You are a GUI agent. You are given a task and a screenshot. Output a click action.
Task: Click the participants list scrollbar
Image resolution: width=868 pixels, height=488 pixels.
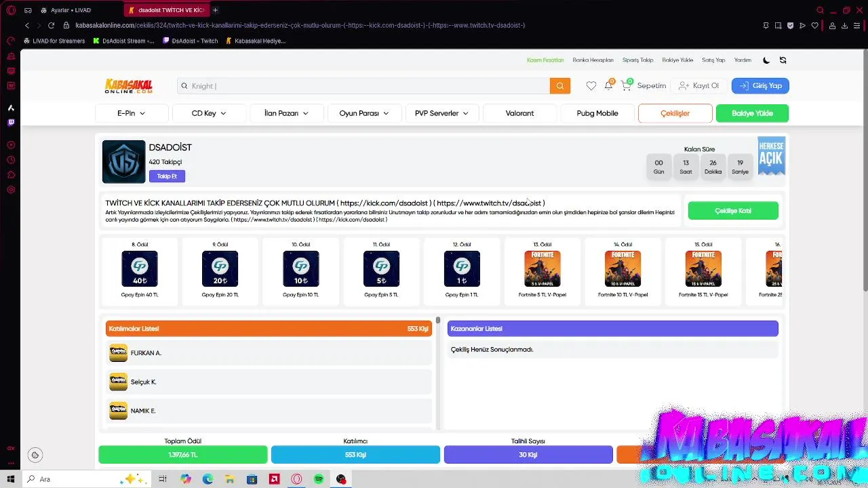coord(438,320)
